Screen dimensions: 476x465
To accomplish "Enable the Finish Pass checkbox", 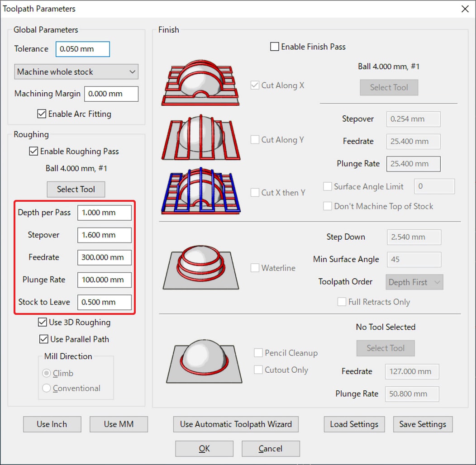I will tap(275, 47).
